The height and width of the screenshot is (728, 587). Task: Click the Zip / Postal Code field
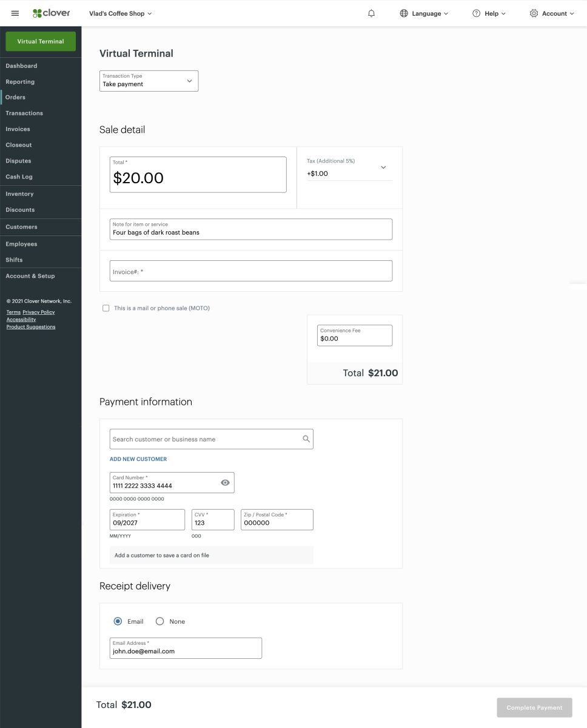coord(277,520)
